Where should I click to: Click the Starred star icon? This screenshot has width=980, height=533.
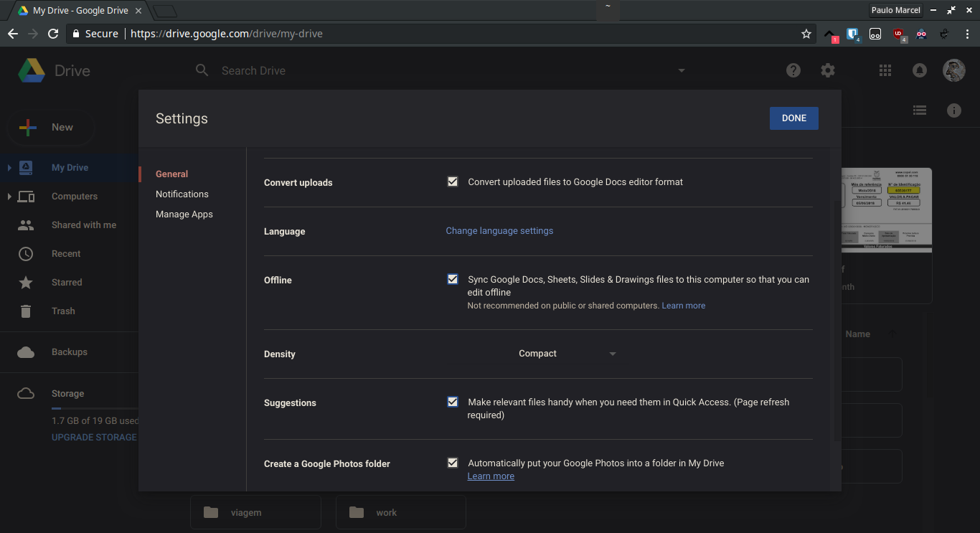tap(26, 282)
